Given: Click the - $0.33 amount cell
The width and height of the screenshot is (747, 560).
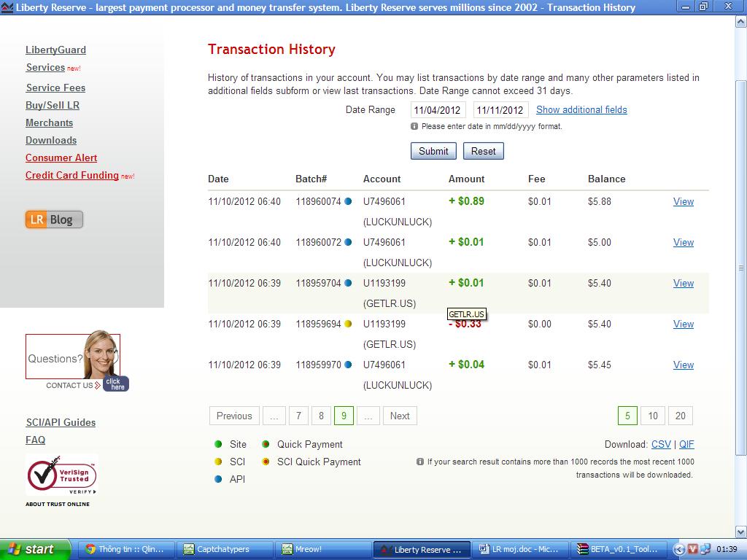Looking at the screenshot, I should click(x=465, y=324).
